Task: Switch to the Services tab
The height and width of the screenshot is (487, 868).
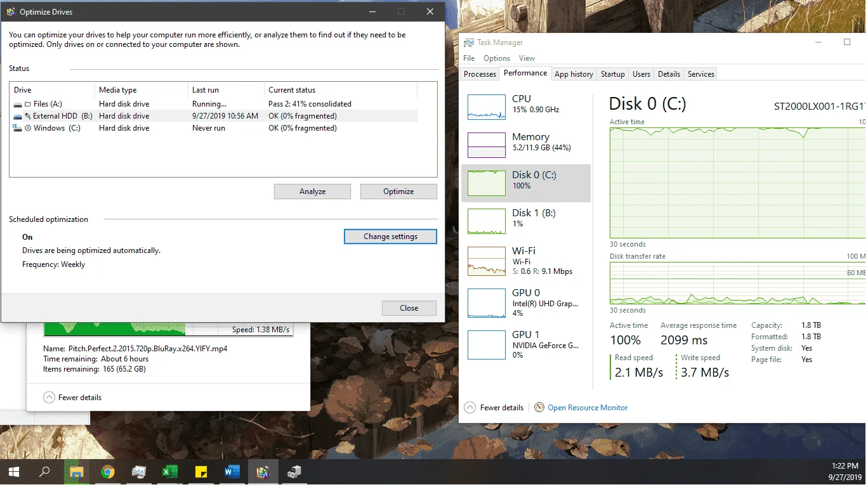Action: 701,74
